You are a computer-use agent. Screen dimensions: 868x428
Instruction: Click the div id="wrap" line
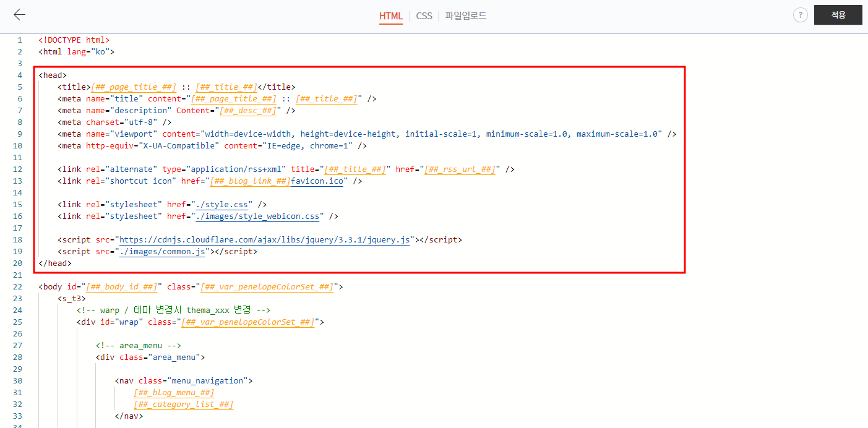tap(200, 322)
